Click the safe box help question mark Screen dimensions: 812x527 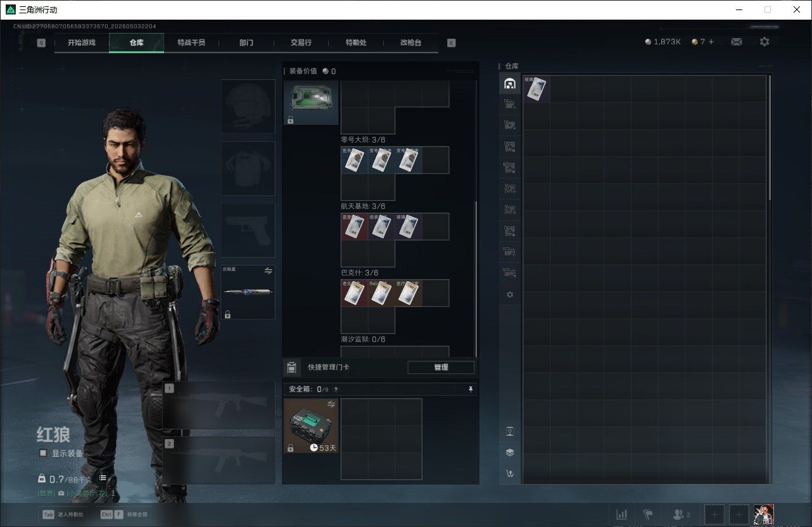click(336, 390)
